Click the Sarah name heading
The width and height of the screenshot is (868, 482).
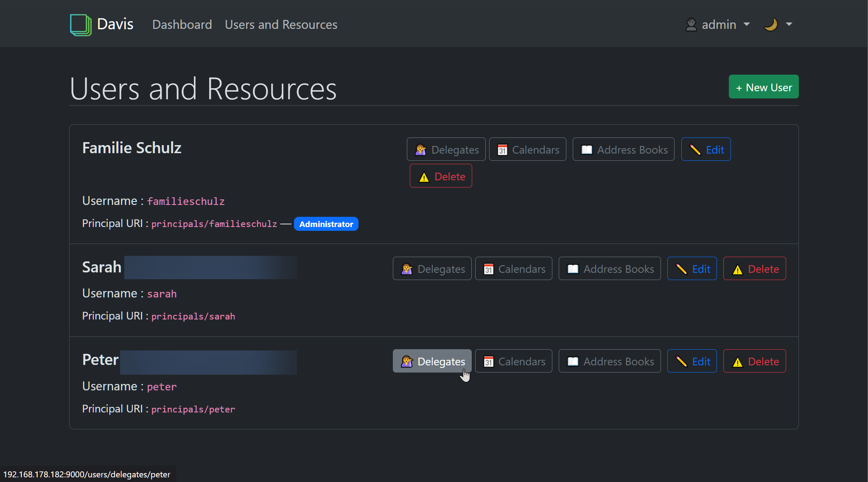click(102, 267)
